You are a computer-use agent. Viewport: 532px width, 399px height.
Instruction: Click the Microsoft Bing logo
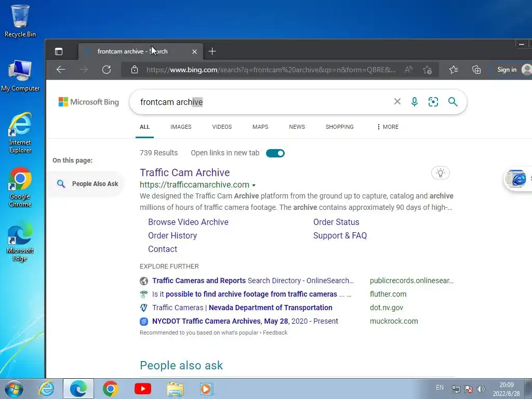tap(88, 102)
